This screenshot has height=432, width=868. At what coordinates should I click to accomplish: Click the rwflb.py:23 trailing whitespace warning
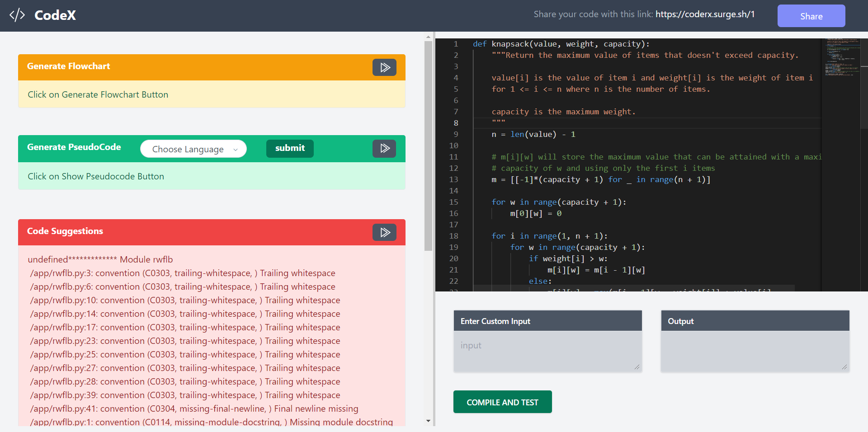[185, 341]
